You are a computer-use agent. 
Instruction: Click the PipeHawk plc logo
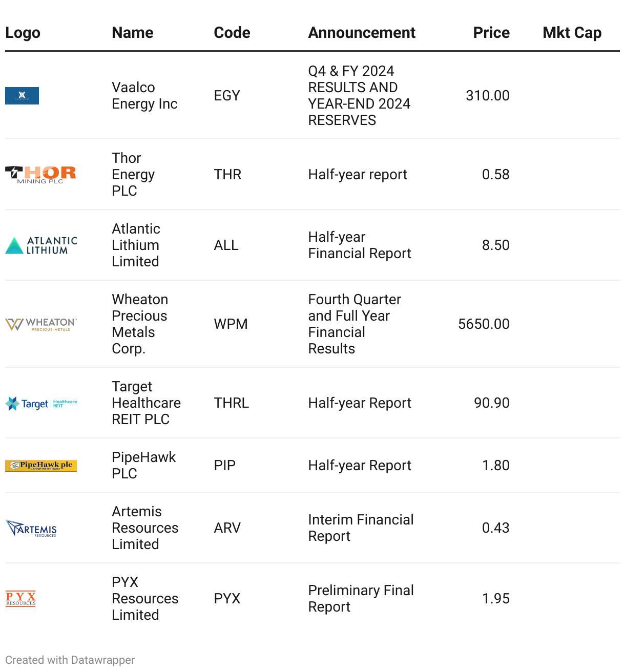41,466
